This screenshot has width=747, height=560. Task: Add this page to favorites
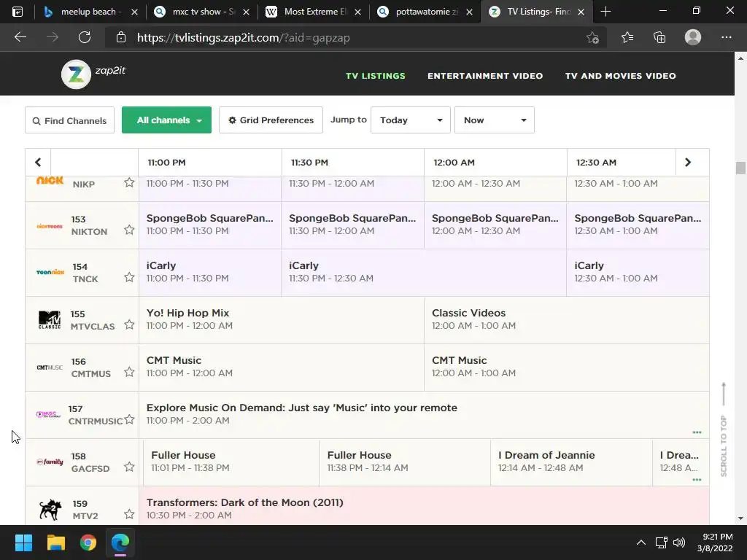point(592,37)
